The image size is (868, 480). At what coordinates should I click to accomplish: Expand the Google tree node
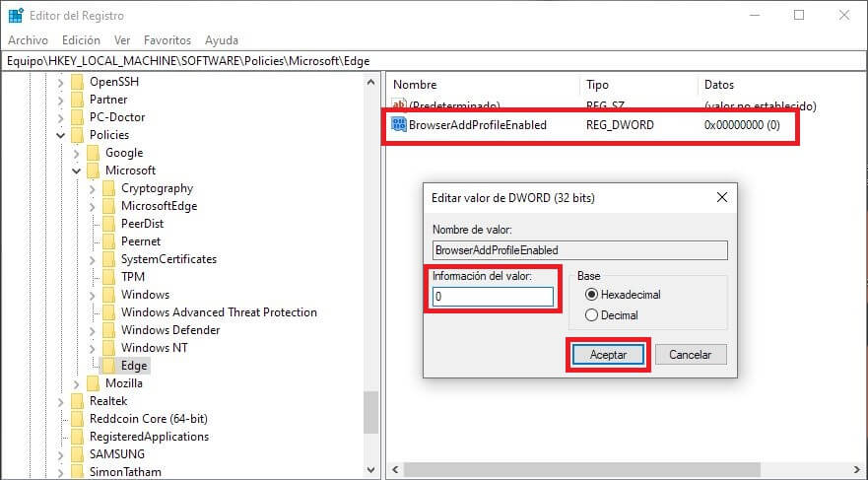click(77, 153)
